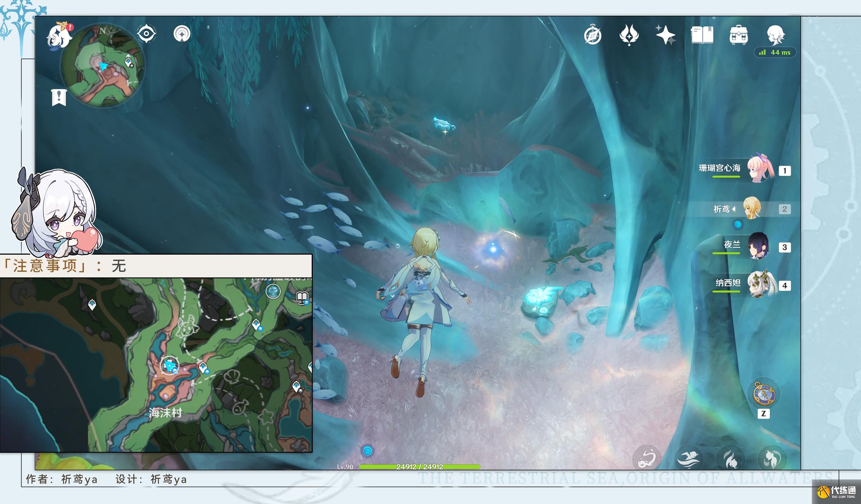861x504 pixels.
Task: Open the battle pass star icon
Action: click(629, 35)
